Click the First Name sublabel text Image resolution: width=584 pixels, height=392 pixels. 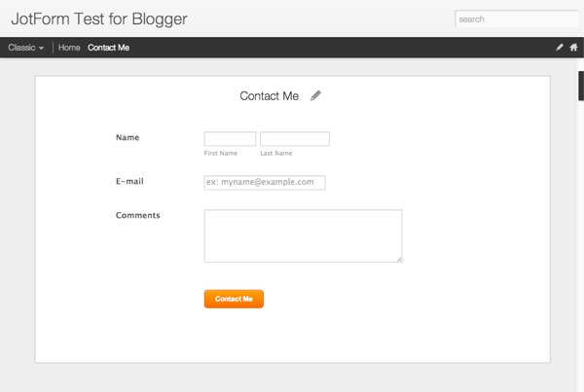[x=221, y=154]
